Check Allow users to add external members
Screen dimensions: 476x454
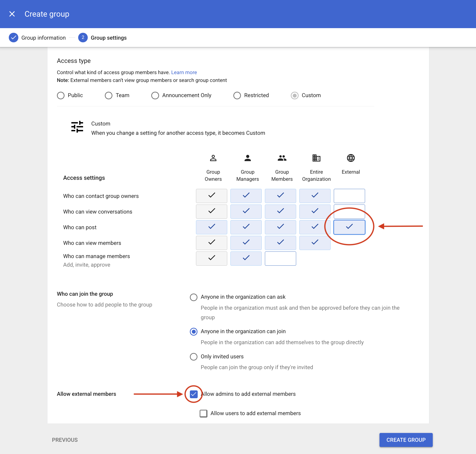click(x=203, y=413)
